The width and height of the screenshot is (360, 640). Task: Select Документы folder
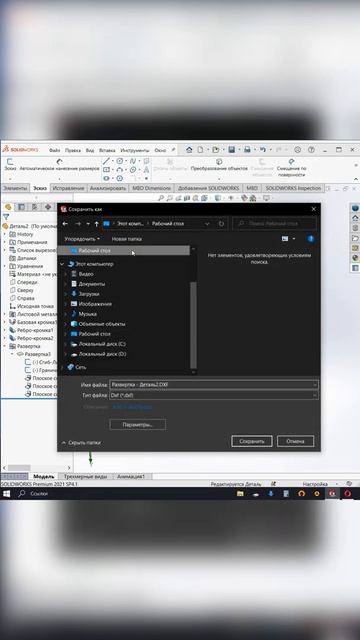(x=88, y=284)
